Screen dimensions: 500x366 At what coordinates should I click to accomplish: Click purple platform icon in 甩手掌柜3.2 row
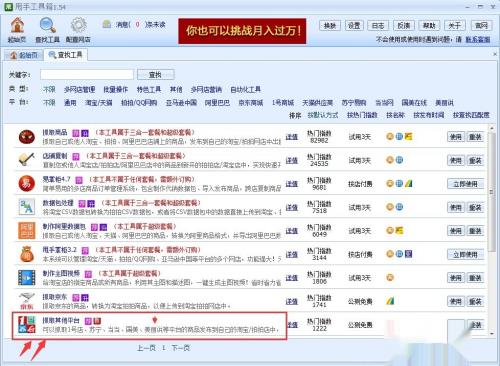[408, 254]
